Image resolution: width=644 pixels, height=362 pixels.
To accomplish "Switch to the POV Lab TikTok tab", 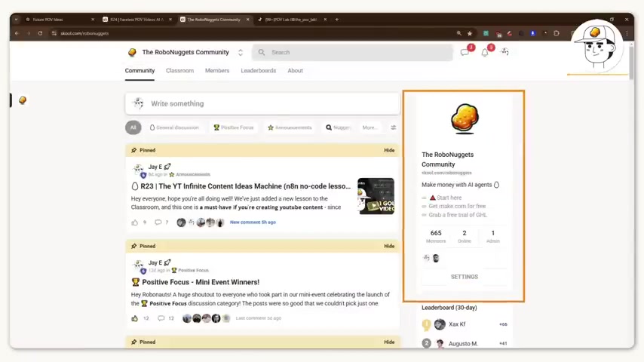I will pyautogui.click(x=292, y=20).
